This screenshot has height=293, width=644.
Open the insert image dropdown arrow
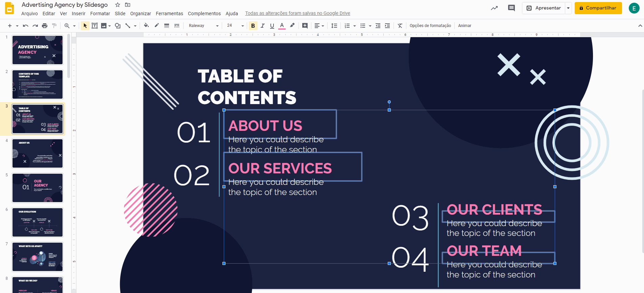tap(110, 26)
